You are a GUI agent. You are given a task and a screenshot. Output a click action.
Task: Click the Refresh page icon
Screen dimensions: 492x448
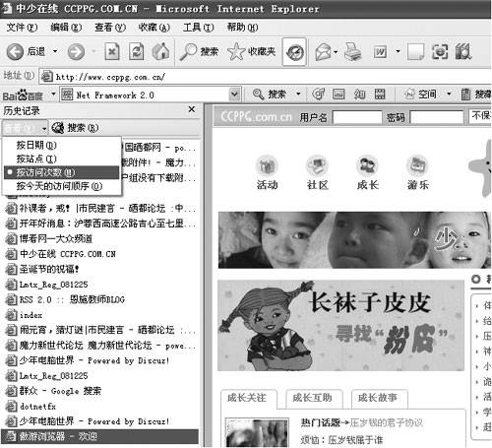pyautogui.click(x=136, y=51)
